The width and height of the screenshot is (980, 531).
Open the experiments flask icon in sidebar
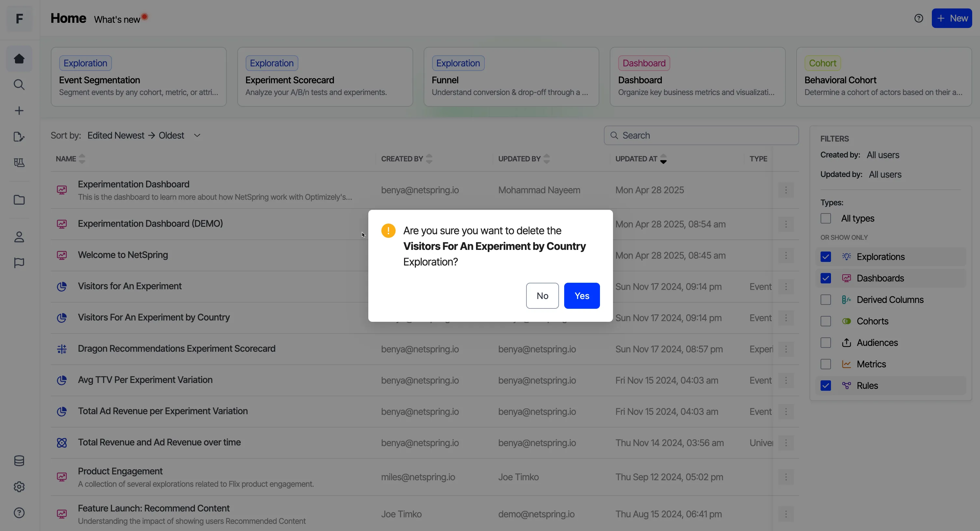(19, 162)
